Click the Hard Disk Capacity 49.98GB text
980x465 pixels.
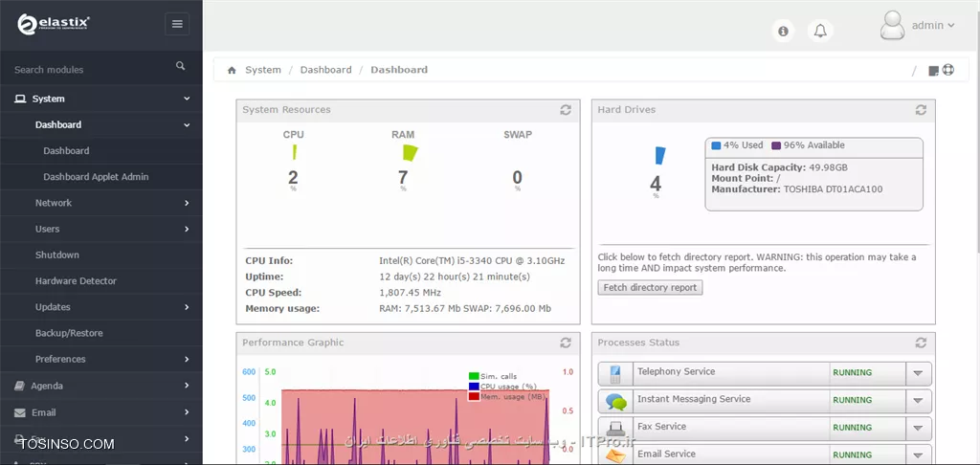coord(779,167)
